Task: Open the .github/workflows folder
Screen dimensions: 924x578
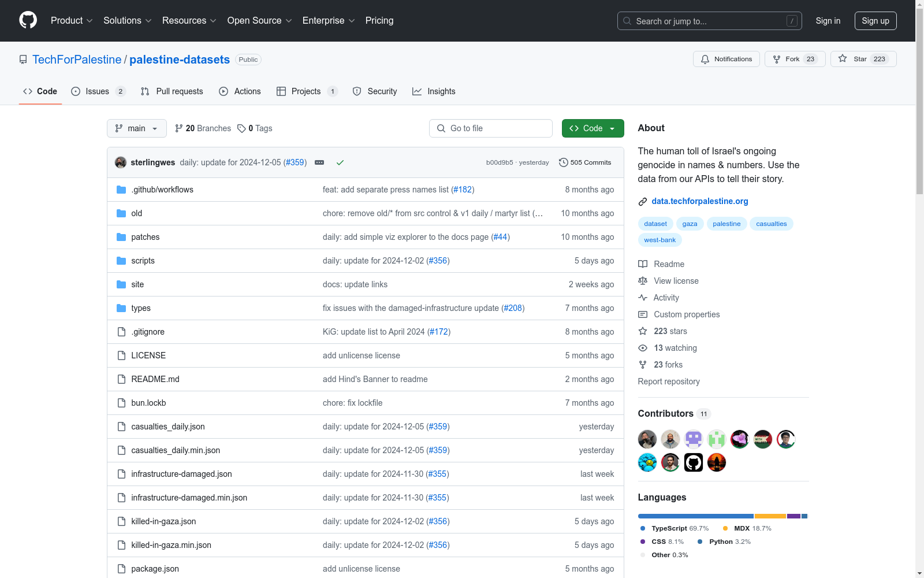Action: 162,190
